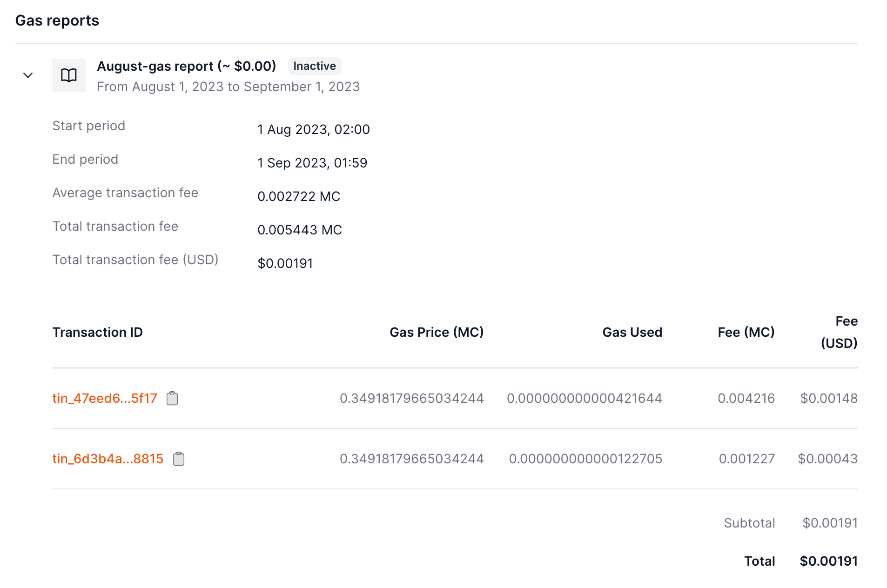The image size is (887, 588).
Task: Click the Transaction ID column header
Action: 98,332
